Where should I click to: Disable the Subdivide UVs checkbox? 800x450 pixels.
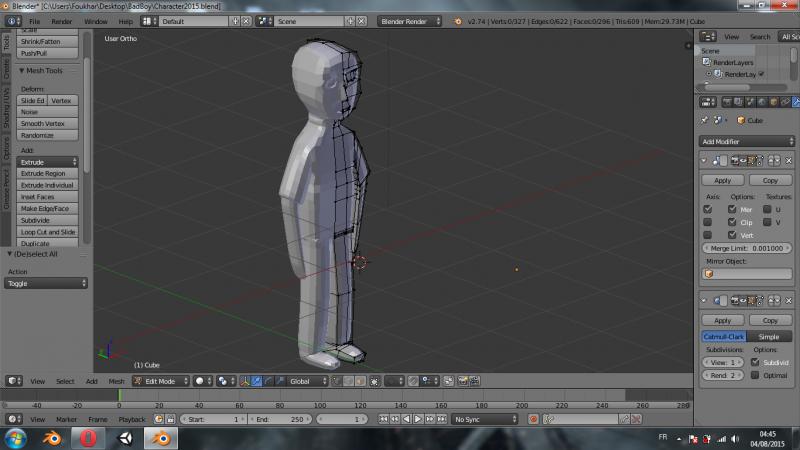coord(755,362)
